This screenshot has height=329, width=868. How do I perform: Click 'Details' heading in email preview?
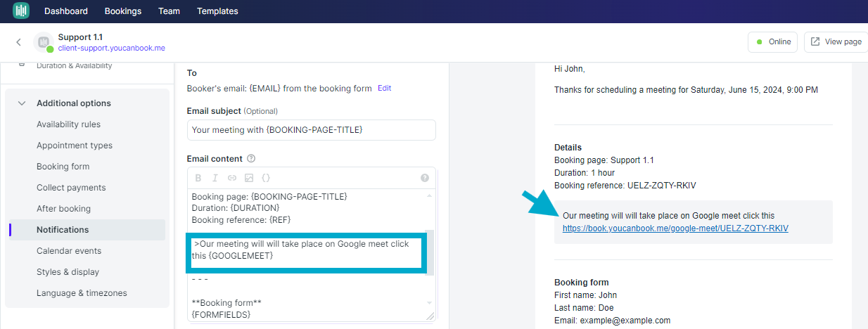(568, 148)
